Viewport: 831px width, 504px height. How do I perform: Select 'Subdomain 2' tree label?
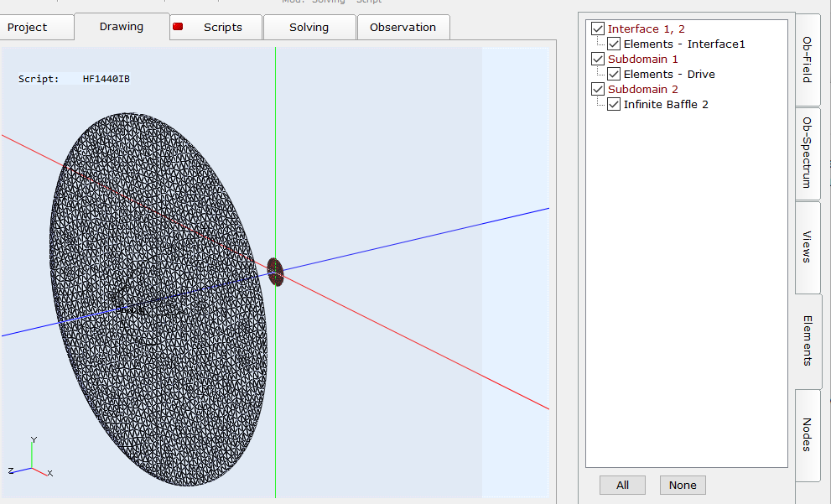click(643, 89)
